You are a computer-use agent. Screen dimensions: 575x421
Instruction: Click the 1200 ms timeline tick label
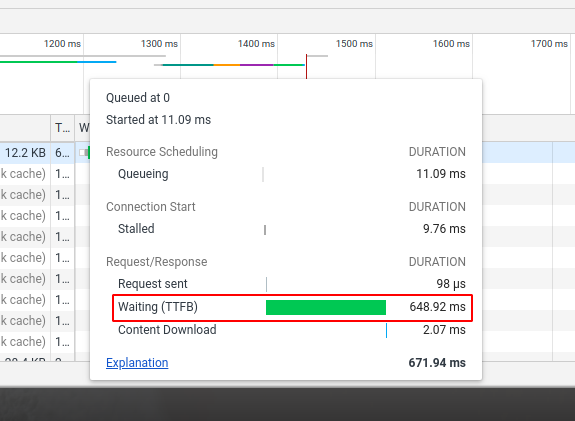click(62, 44)
